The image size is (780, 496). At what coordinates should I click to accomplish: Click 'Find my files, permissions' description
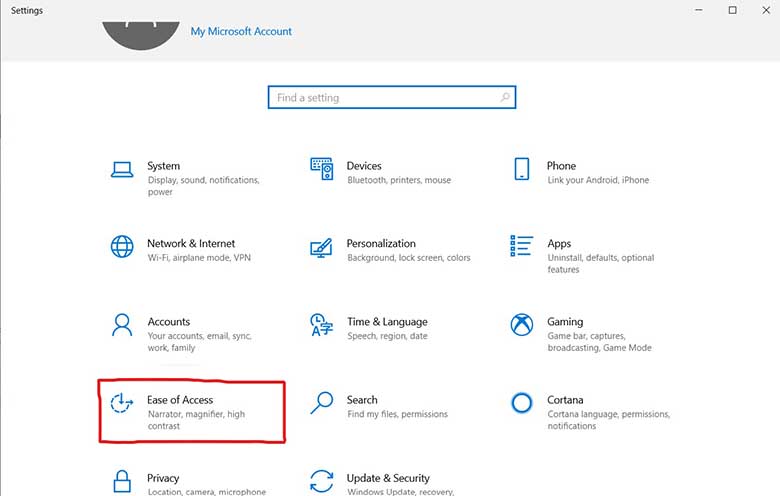pyautogui.click(x=397, y=414)
